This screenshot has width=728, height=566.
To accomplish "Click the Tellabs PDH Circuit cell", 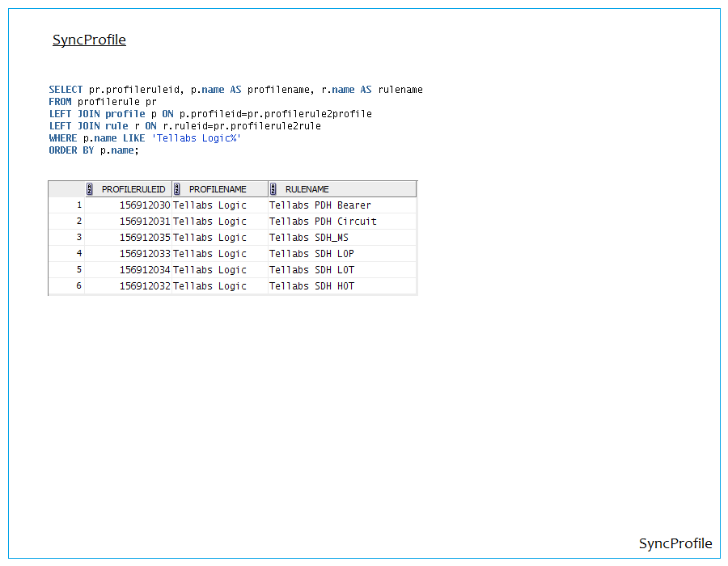I will point(323,222).
